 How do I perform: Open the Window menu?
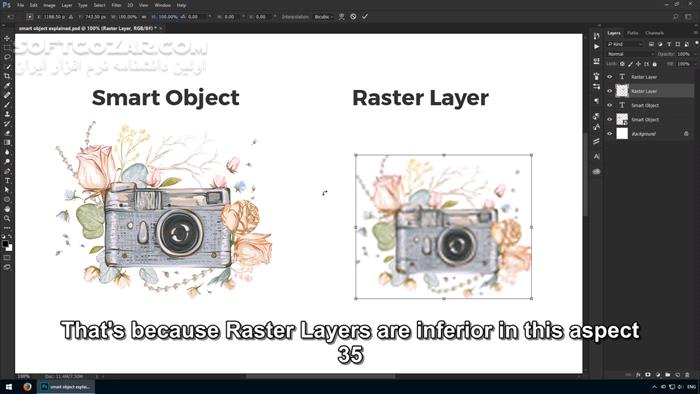pos(162,5)
